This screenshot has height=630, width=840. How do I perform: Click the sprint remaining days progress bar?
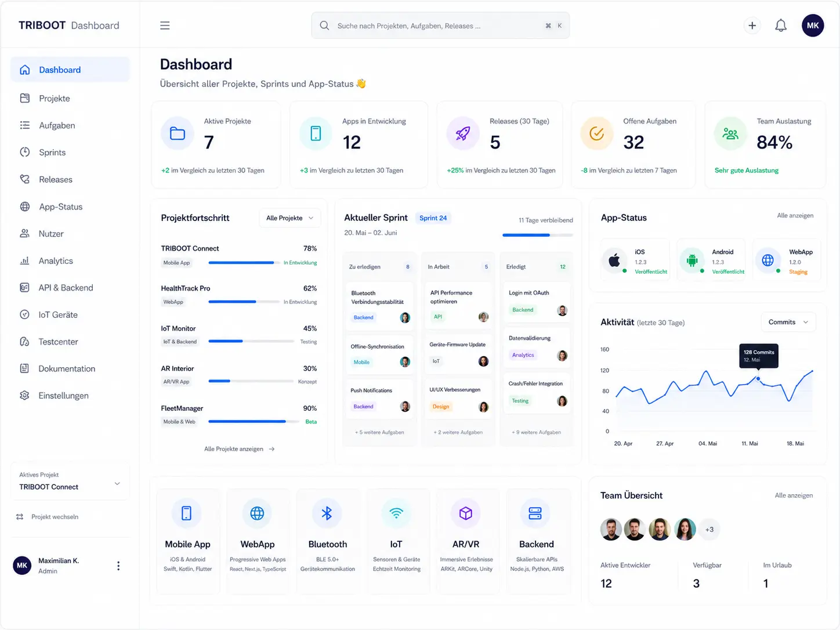[x=538, y=235]
